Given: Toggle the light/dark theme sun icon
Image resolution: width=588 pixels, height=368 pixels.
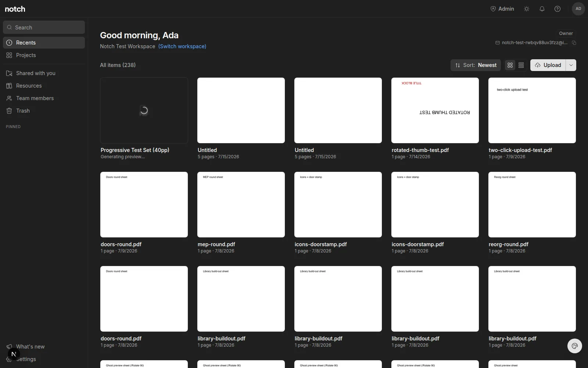Looking at the screenshot, I should click(x=527, y=9).
